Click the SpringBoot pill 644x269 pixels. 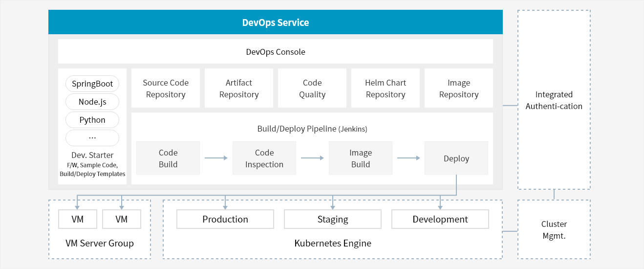tap(92, 84)
